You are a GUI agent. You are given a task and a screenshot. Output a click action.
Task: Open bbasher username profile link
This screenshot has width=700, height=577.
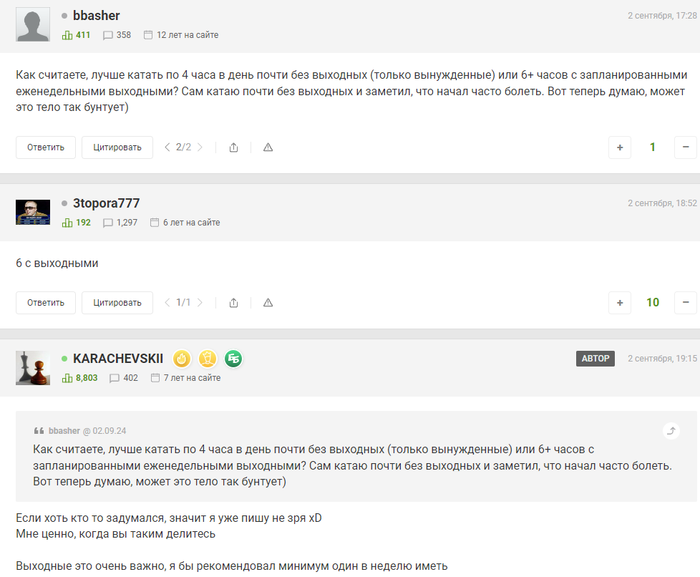point(96,16)
